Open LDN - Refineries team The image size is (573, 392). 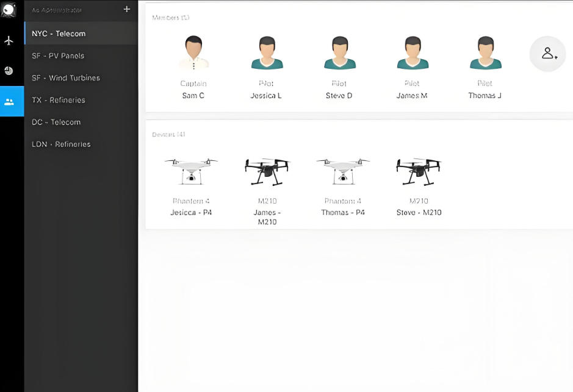pos(61,144)
